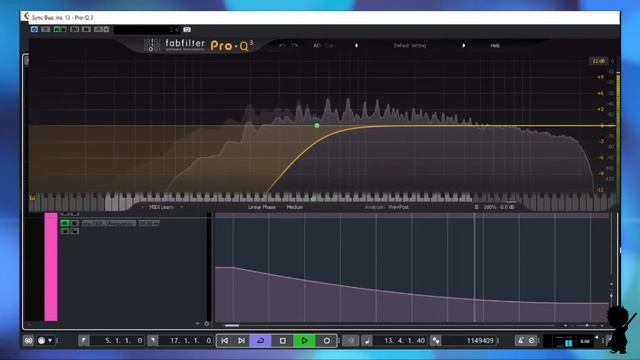
Task: Click the Cubase icon in window title bar
Action: 27,16
